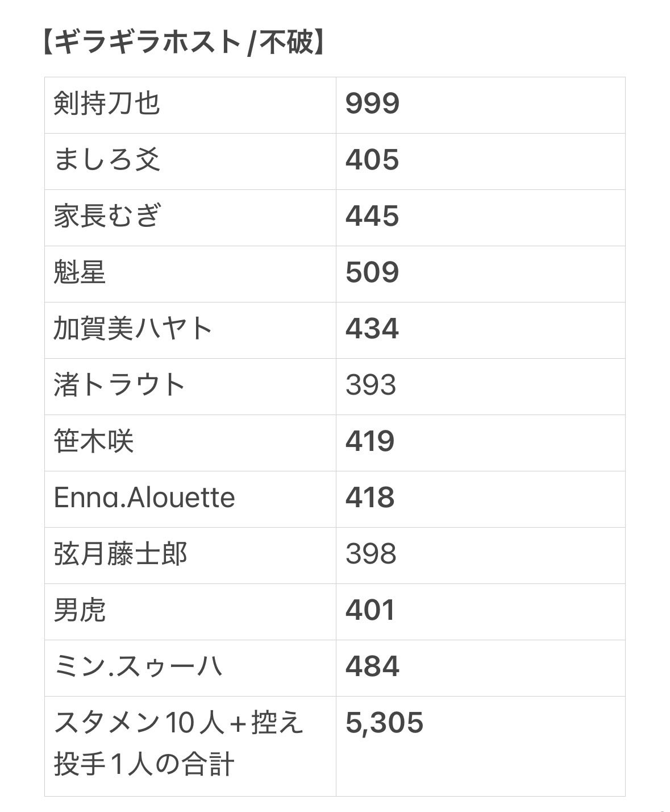This screenshot has width=670, height=812.
Task: Choose the 家長むぎ row label
Action: 190,218
